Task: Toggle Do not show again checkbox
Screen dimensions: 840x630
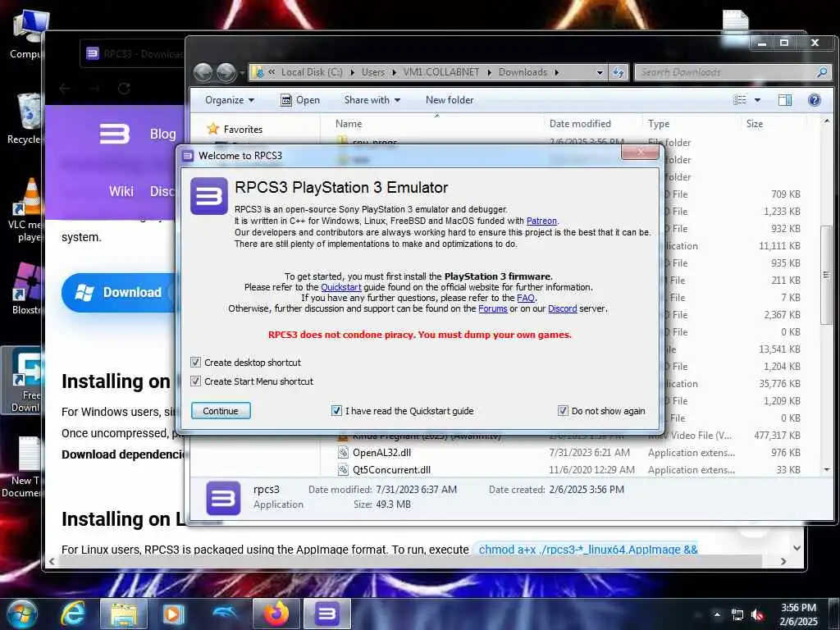Action: pos(563,411)
